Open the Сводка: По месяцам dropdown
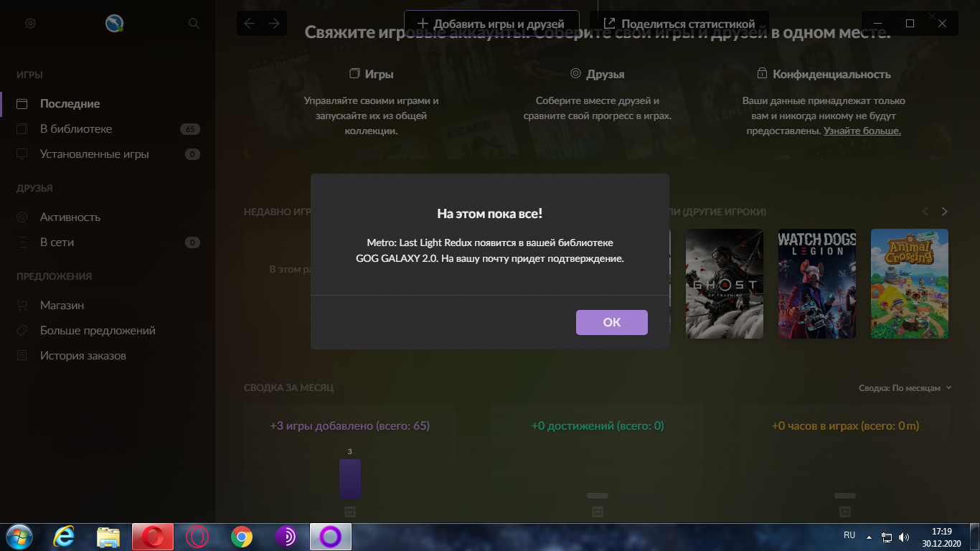Image resolution: width=980 pixels, height=551 pixels. pos(905,388)
